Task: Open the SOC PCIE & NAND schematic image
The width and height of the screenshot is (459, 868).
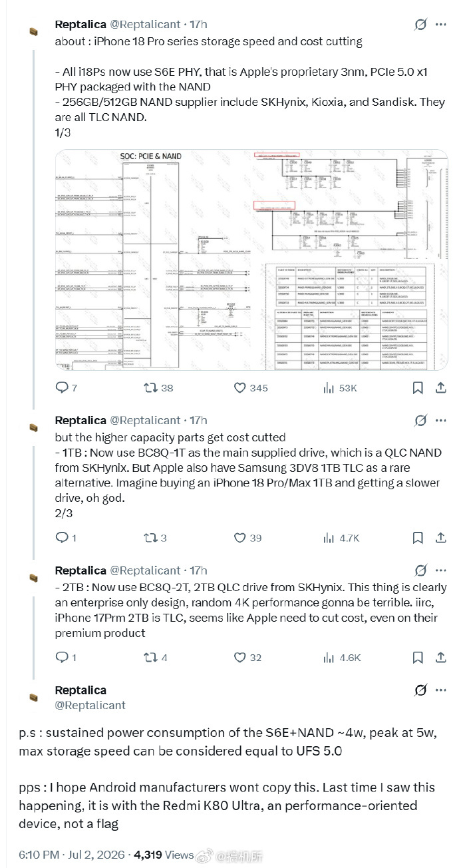Action: coord(251,260)
